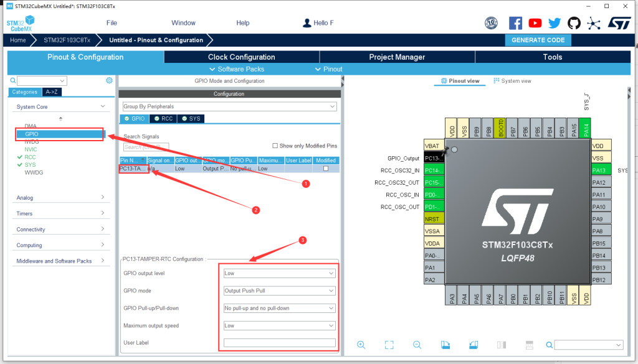Image resolution: width=638 pixels, height=364 pixels.
Task: Open the File menu
Action: (x=112, y=23)
